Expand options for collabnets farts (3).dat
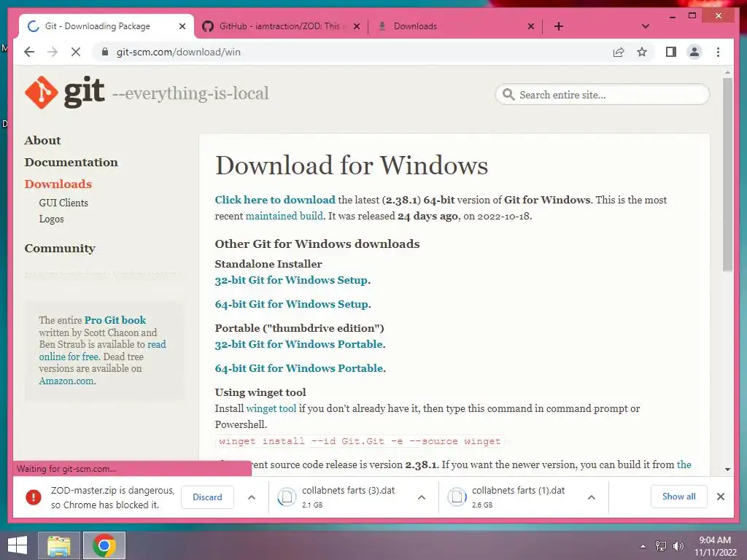This screenshot has width=747, height=560. 422,497
